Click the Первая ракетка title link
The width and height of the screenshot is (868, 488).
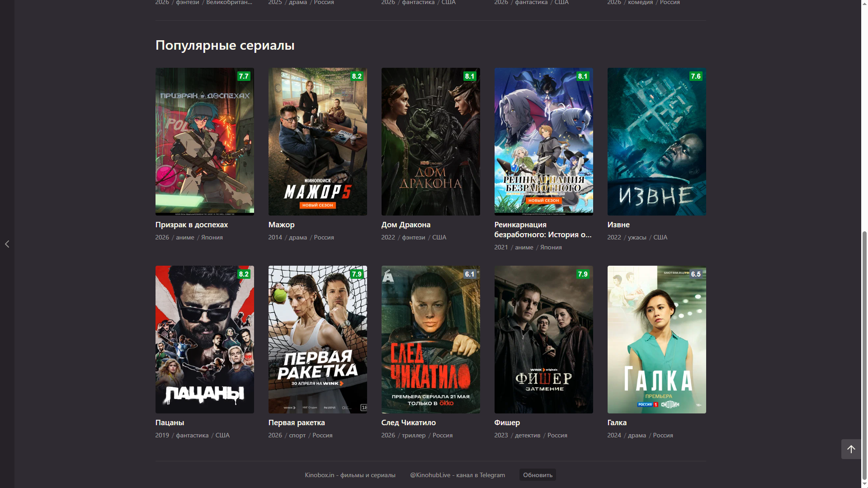tap(297, 422)
